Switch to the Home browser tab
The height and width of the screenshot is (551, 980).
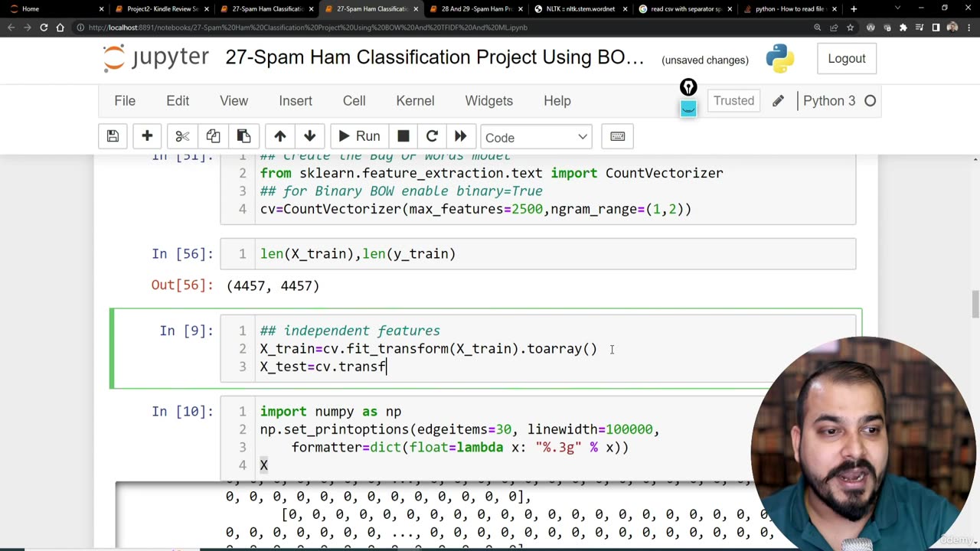(x=54, y=8)
